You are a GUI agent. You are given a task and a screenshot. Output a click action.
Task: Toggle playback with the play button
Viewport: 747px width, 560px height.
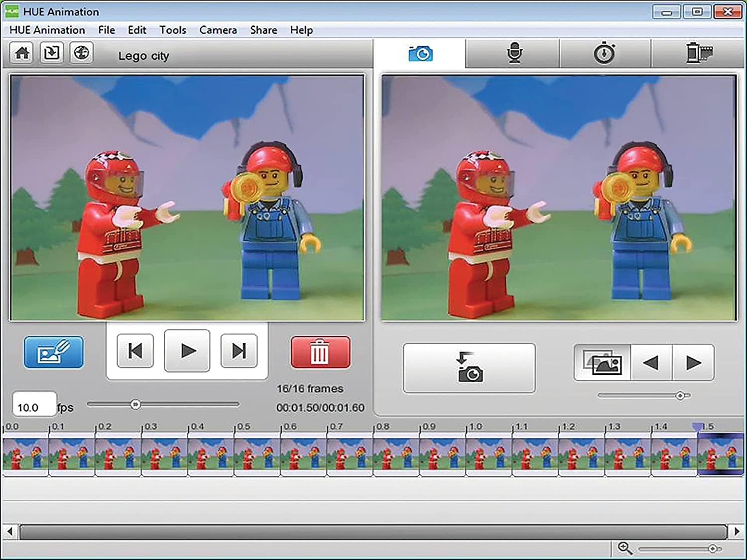[186, 350]
